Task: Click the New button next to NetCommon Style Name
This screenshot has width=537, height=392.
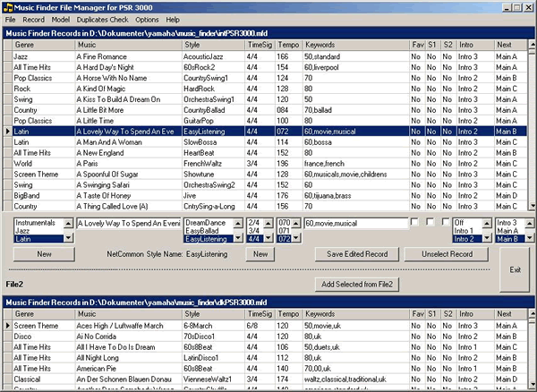Action: pyautogui.click(x=260, y=254)
